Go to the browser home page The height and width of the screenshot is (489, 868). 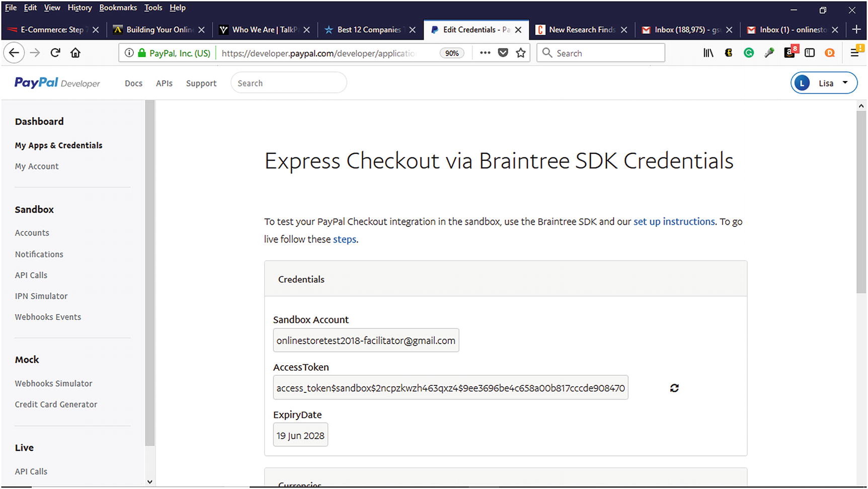coord(75,53)
